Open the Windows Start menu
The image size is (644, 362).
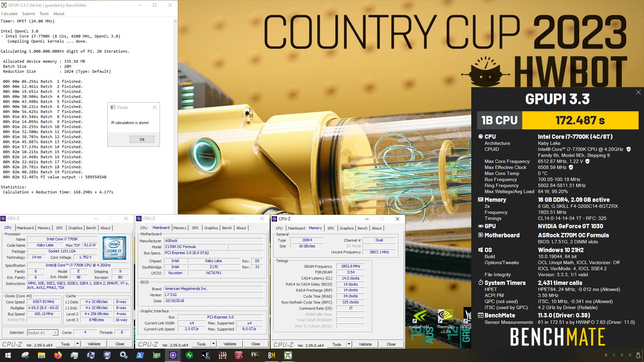coord(8,355)
